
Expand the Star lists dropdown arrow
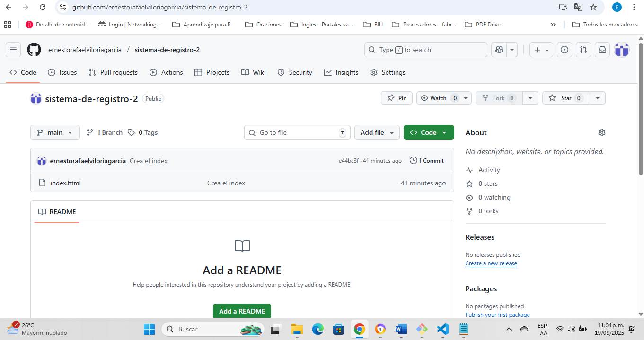(598, 98)
